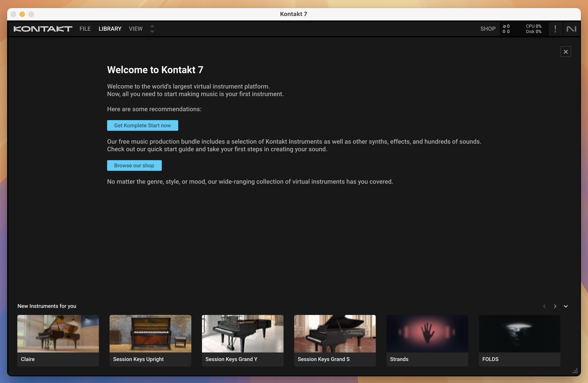Click the up arrow next to VIEW

click(x=152, y=26)
